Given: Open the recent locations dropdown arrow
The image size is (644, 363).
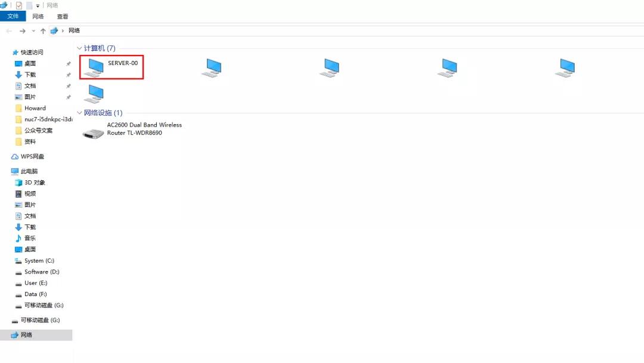Looking at the screenshot, I should [x=33, y=31].
